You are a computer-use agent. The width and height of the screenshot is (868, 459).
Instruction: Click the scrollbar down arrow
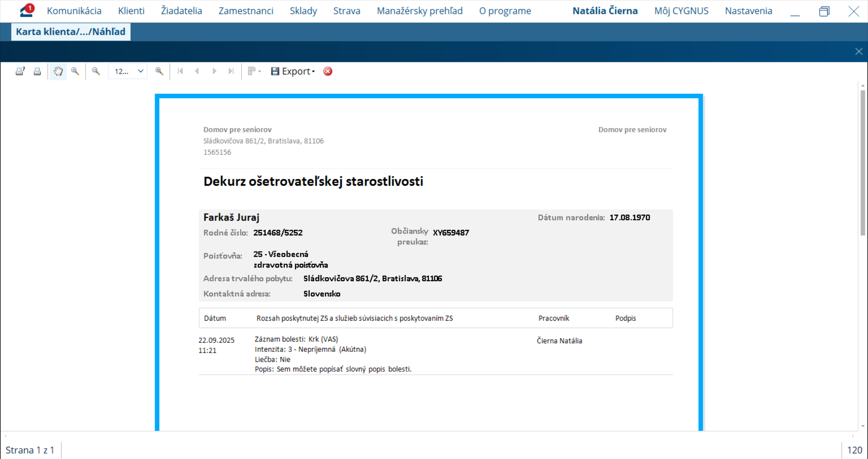tap(863, 426)
